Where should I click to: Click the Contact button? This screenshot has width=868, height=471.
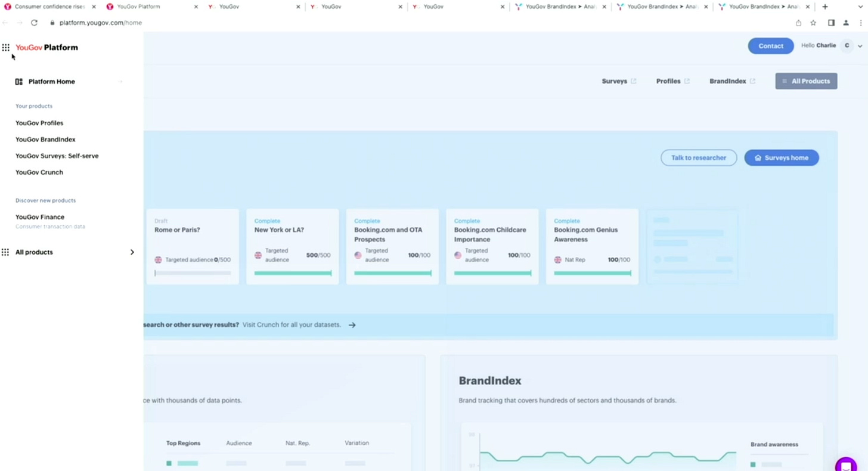(x=771, y=46)
